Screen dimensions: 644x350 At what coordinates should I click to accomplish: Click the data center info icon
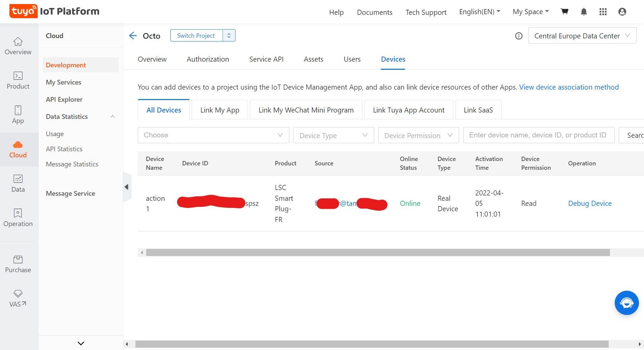pos(519,36)
